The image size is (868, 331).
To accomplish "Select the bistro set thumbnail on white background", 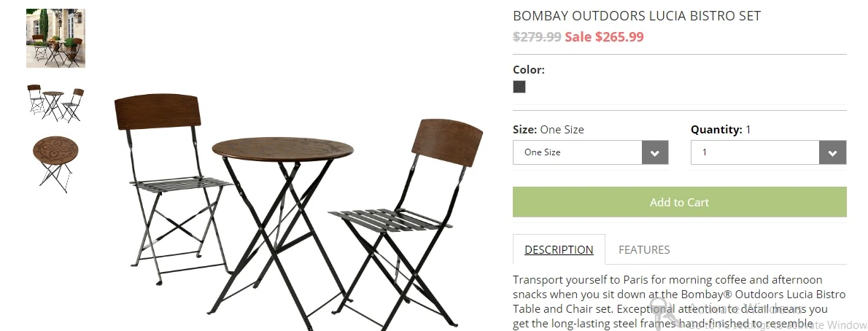I will coord(55,103).
